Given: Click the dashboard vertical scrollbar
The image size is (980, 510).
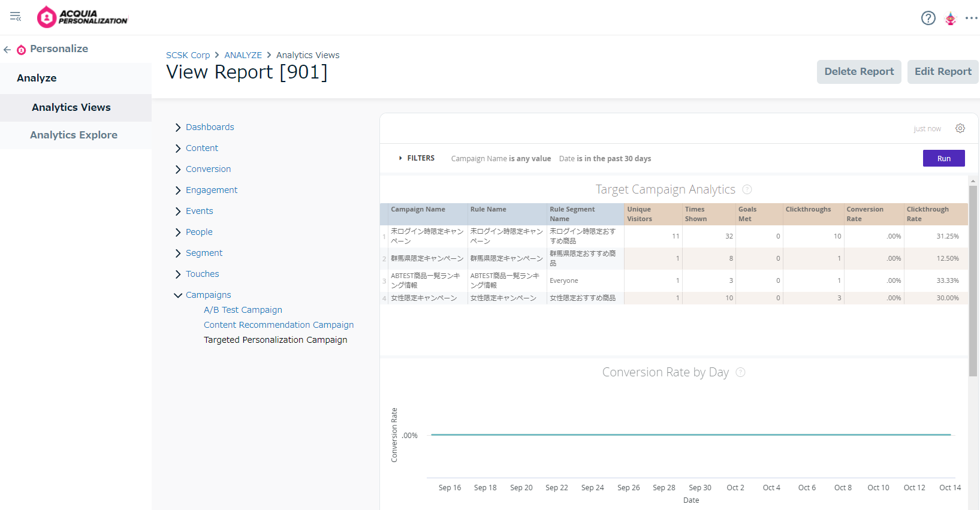Looking at the screenshot, I should pyautogui.click(x=973, y=280).
